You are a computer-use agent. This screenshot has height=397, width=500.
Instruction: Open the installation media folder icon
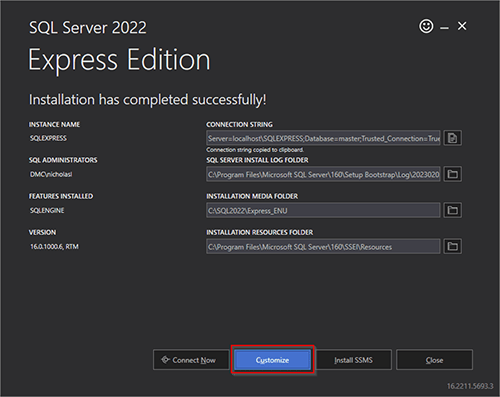452,210
